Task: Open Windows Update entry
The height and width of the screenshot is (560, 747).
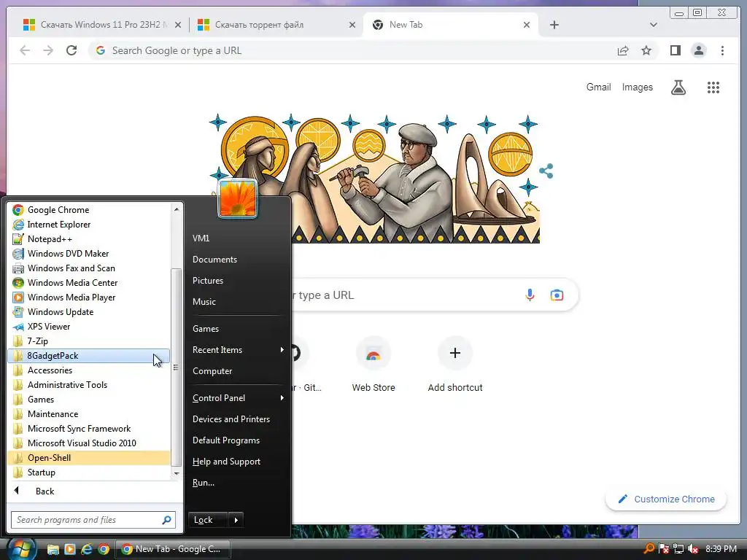Action: (x=88, y=312)
